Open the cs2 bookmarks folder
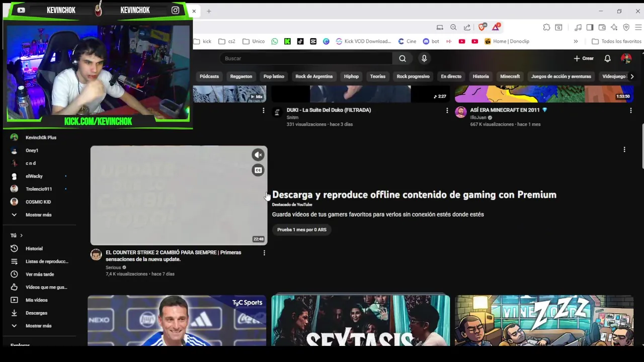Image resolution: width=644 pixels, height=362 pixels. 227,41
